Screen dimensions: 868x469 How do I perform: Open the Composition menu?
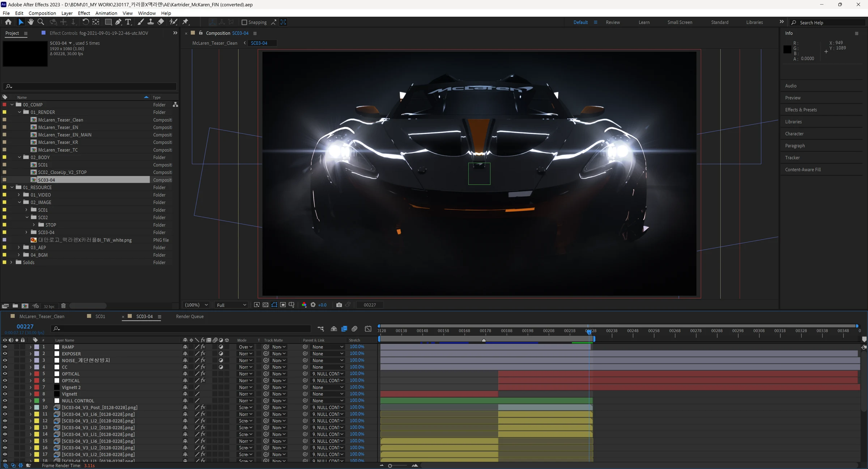[42, 13]
